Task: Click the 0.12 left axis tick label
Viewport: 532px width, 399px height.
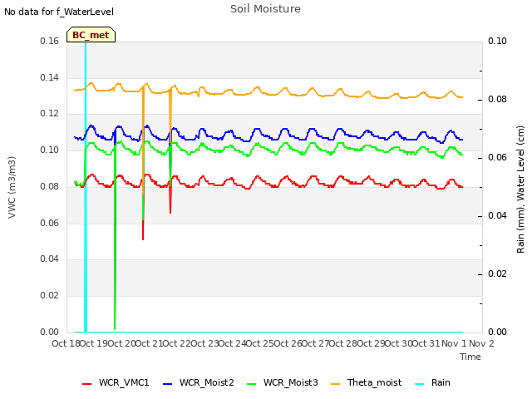Action: coord(50,114)
